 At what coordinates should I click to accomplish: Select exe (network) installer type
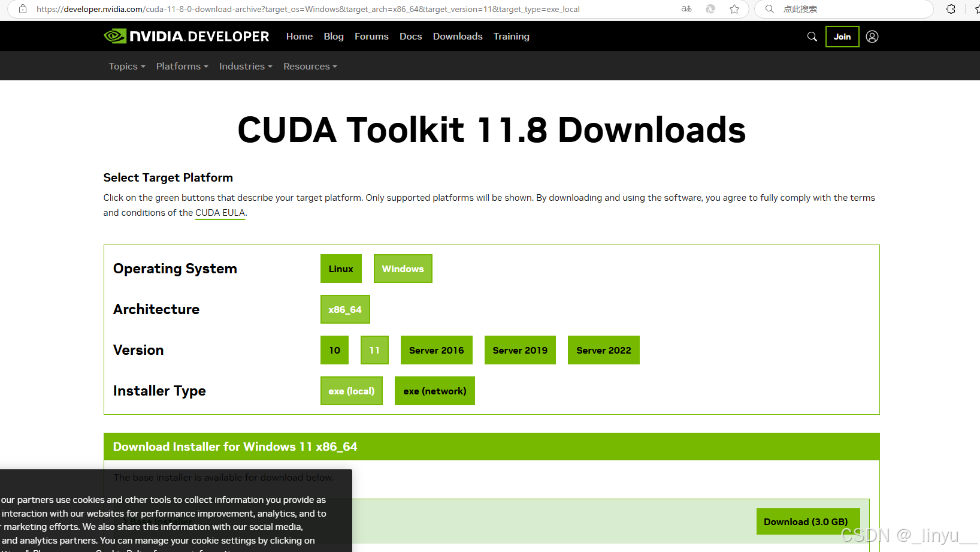pos(435,391)
